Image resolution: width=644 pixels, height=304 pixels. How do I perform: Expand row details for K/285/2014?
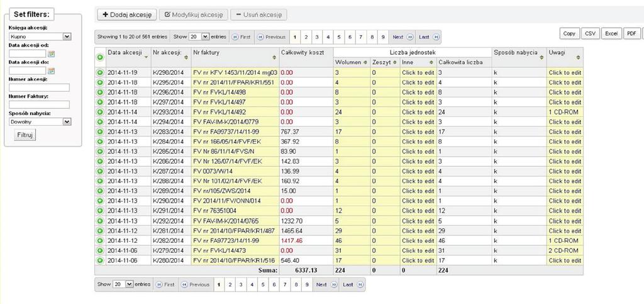point(100,152)
